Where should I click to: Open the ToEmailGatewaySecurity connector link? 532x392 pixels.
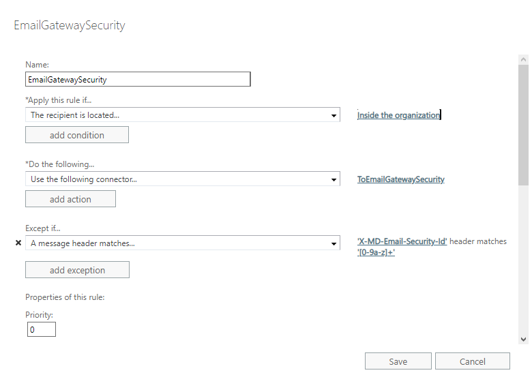(x=400, y=179)
